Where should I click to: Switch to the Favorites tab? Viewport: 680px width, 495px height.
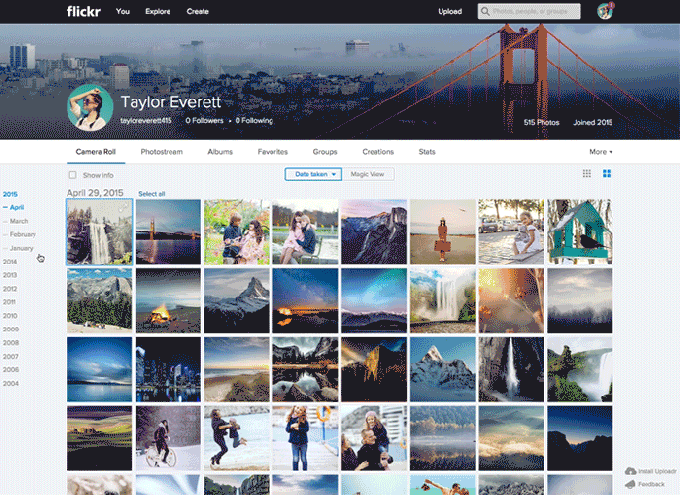273,152
